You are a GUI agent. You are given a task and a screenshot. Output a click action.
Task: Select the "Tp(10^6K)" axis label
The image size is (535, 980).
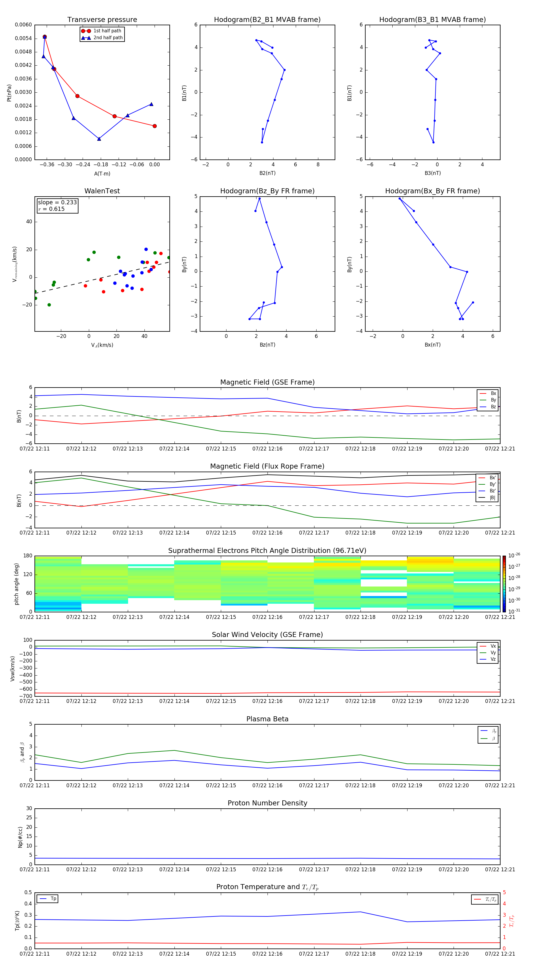(17, 921)
